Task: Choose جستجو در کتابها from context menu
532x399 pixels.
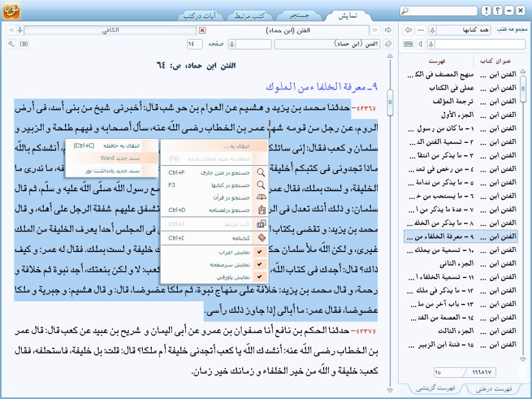Action: click(214, 185)
